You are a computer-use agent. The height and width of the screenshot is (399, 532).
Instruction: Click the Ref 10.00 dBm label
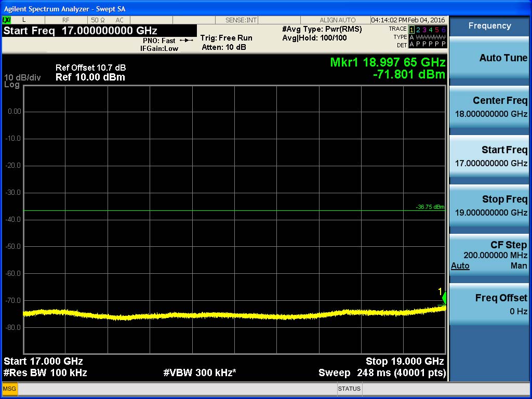pyautogui.click(x=90, y=77)
